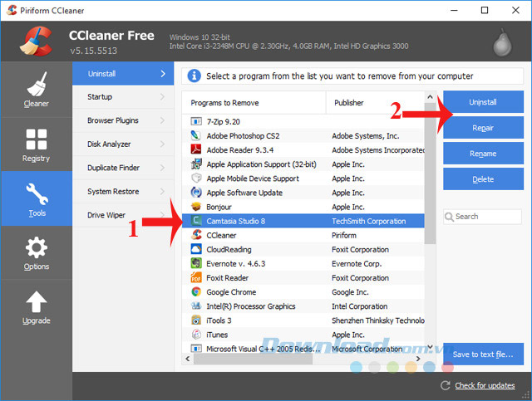Click the Check for updates link
This screenshot has width=532, height=401.
point(485,385)
